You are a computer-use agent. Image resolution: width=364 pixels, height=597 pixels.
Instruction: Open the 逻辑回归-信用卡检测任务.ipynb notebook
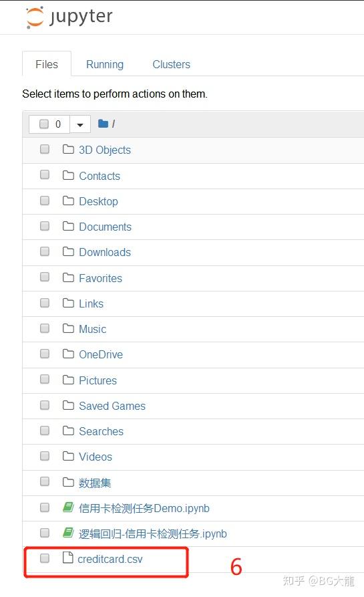(153, 533)
